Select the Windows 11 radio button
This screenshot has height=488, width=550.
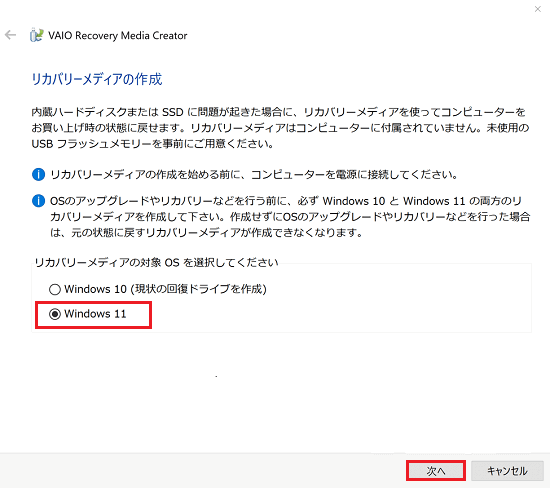pyautogui.click(x=55, y=314)
